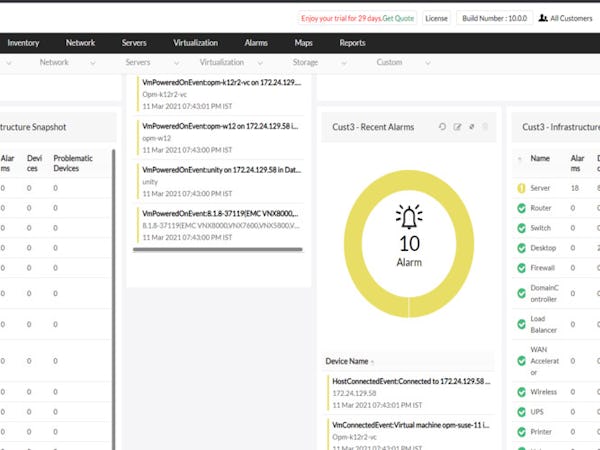Open the Reports menu
The height and width of the screenshot is (450, 600).
(x=352, y=43)
